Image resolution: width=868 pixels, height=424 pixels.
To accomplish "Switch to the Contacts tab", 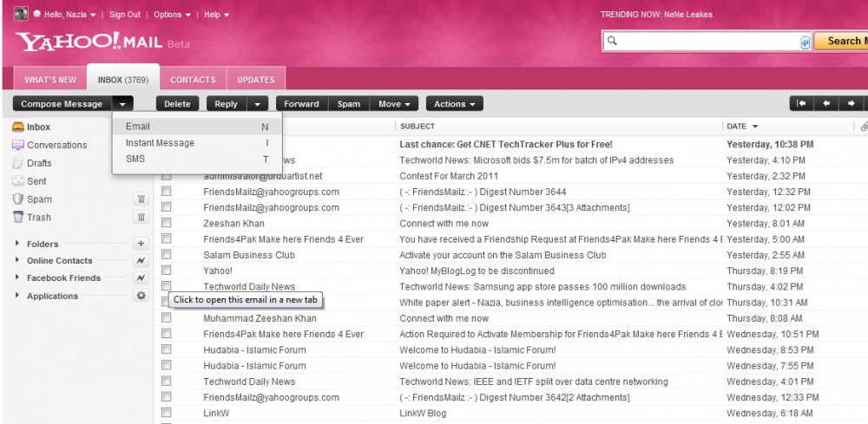I will click(x=193, y=80).
